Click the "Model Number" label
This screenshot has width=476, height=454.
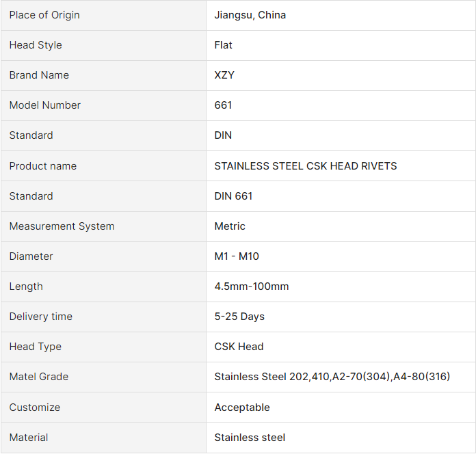45,105
